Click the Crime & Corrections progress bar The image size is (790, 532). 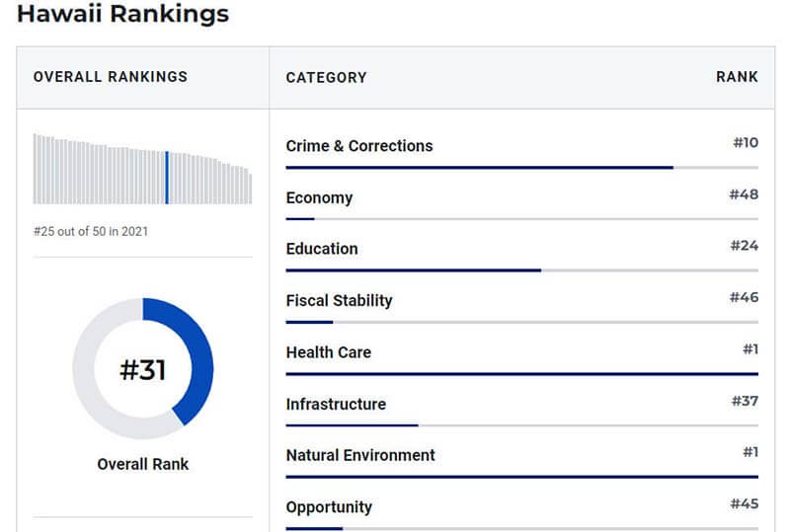coord(521,168)
